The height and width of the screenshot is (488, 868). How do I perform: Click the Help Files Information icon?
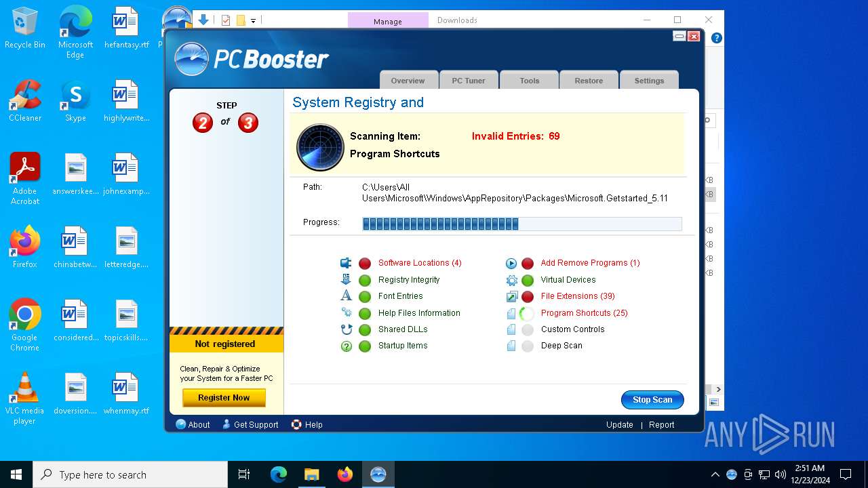click(x=346, y=312)
